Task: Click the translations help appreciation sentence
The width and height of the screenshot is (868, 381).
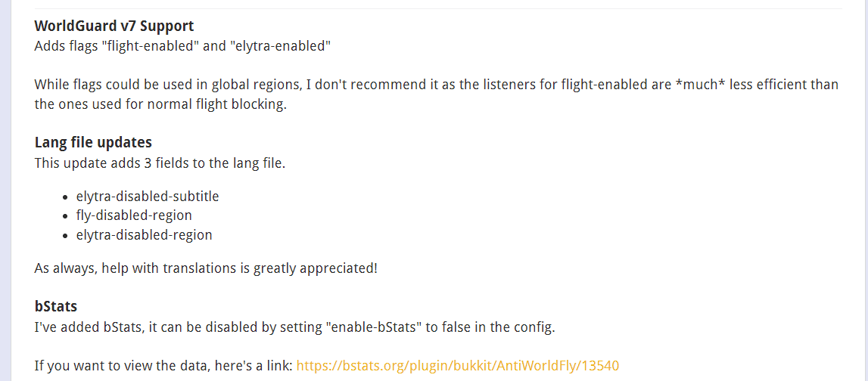Action: pyautogui.click(x=206, y=268)
